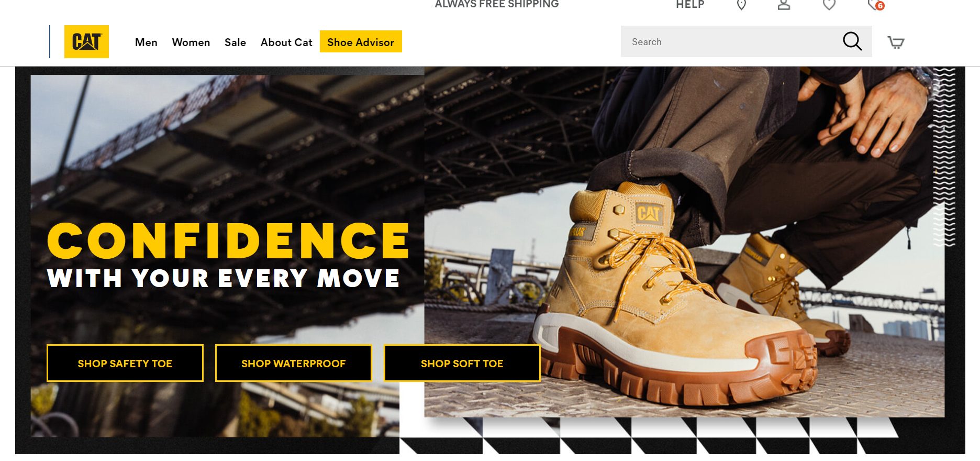Screen dimensions: 980x461
Task: Click Shop Waterproof button
Action: coord(294,363)
